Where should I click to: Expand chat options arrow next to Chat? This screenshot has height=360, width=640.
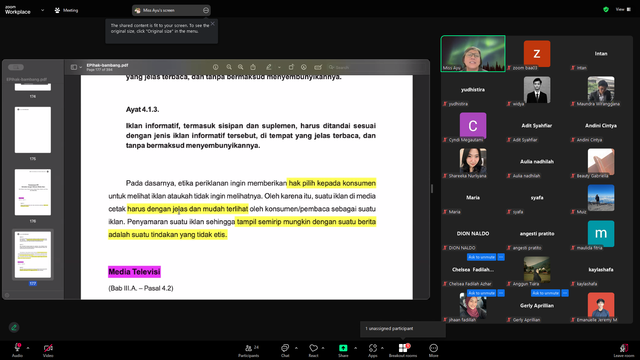296,348
